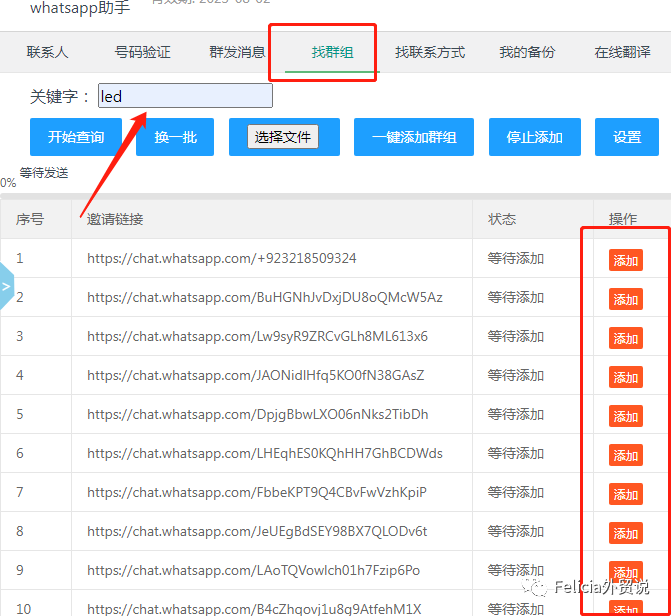Open 设置 settings button

pos(627,137)
